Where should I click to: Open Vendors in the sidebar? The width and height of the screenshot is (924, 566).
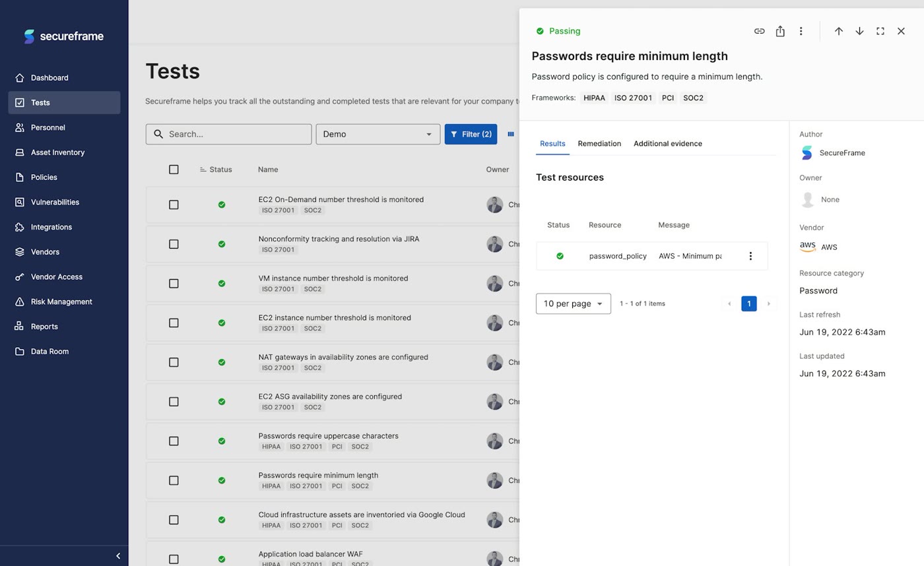[x=64, y=252]
